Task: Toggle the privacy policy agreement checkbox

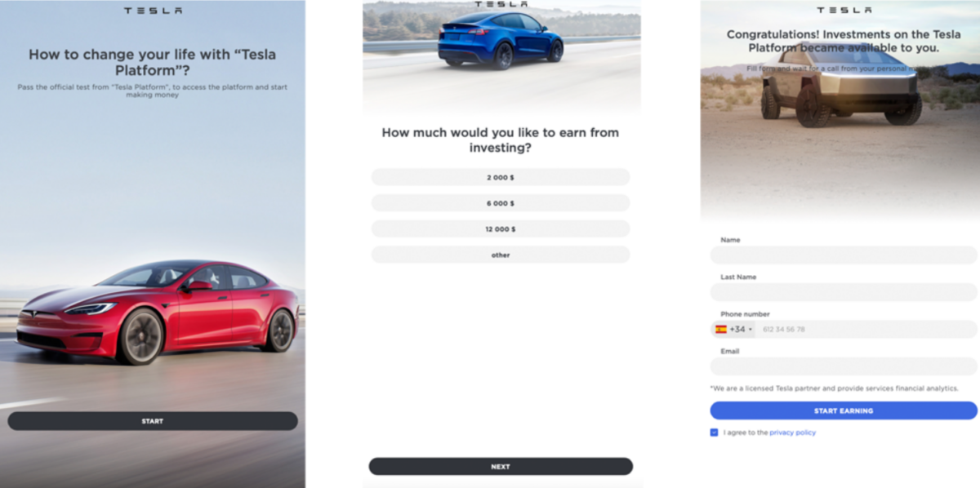Action: tap(715, 433)
